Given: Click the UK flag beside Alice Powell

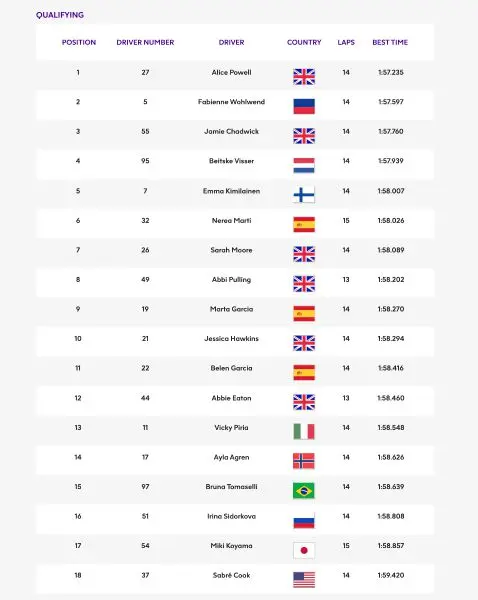Looking at the screenshot, I should tap(304, 77).
